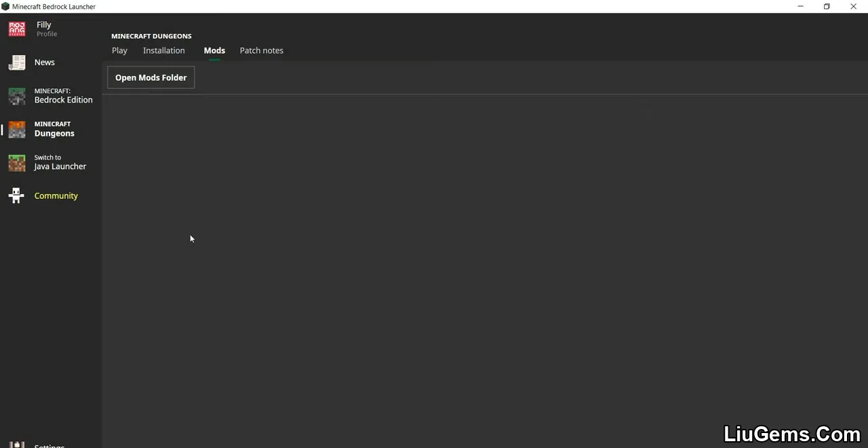Screen dimensions: 868x448
Task: Click the MINECRAFT DUNGEONS page heading
Action: (x=151, y=36)
